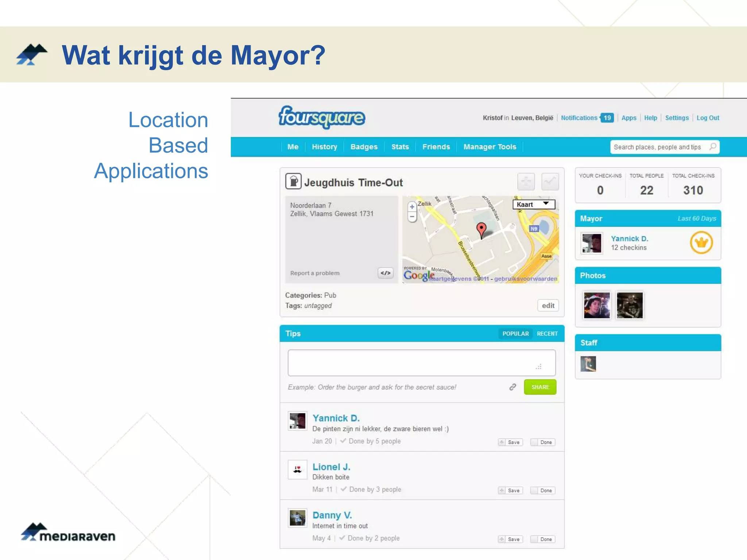Save Yannick D.'s tip
Viewport: 747px width, 560px height.
(x=510, y=442)
